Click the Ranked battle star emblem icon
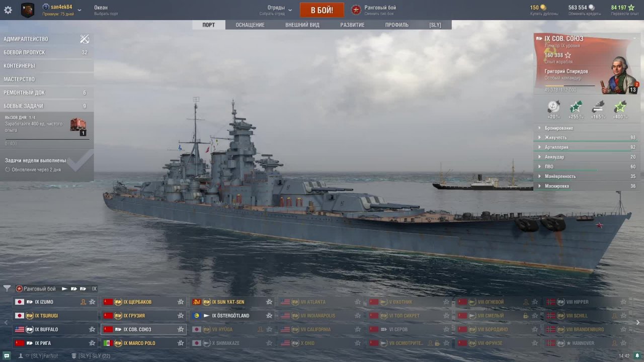Viewport: 644px width, 362px height. (356, 10)
